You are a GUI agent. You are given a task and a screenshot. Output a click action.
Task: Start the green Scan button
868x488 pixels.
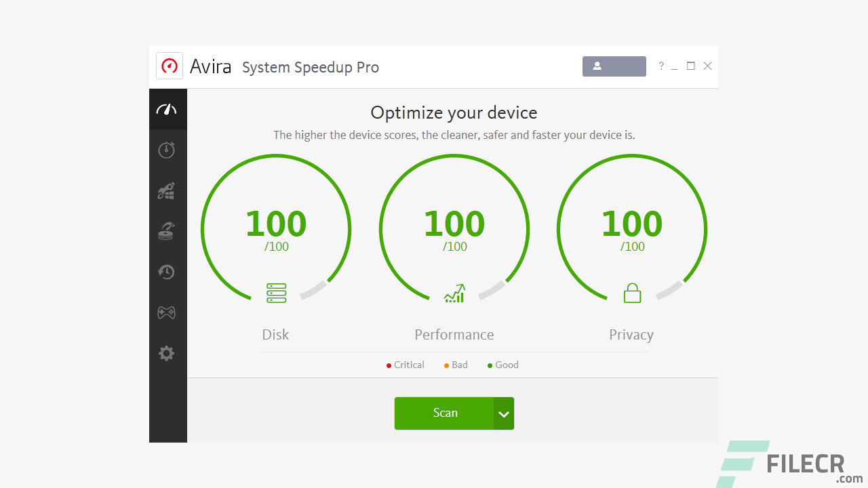tap(444, 413)
